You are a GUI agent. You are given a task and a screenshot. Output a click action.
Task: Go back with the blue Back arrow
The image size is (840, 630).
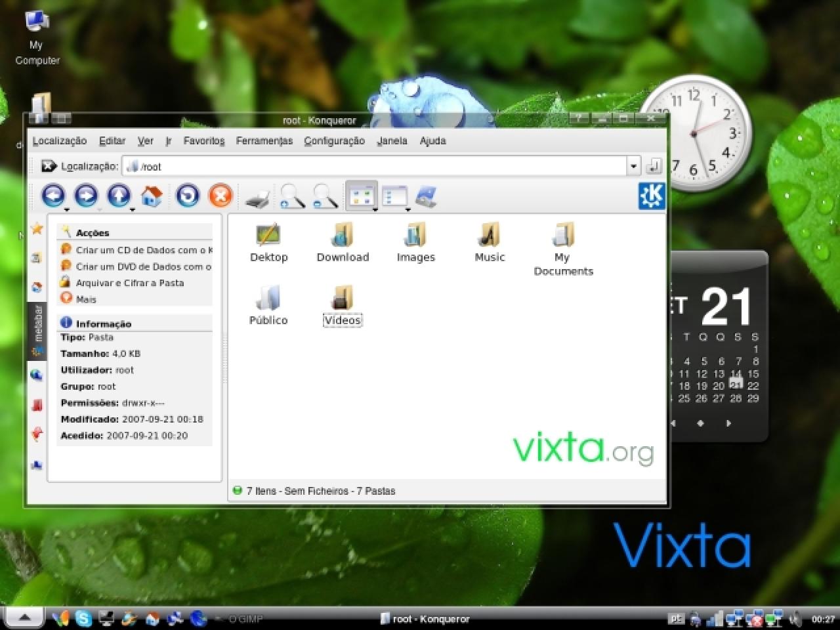52,196
